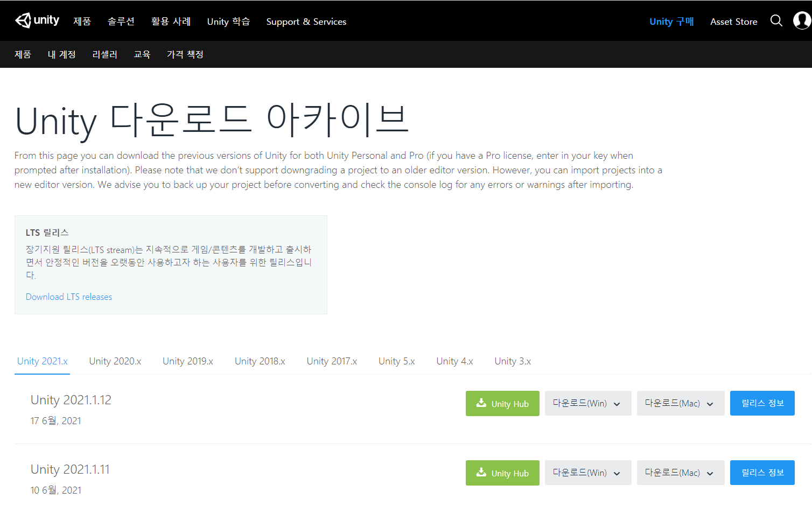This screenshot has height=506, width=812.
Task: Click the LTS 릴리스 heading
Action: point(47,233)
